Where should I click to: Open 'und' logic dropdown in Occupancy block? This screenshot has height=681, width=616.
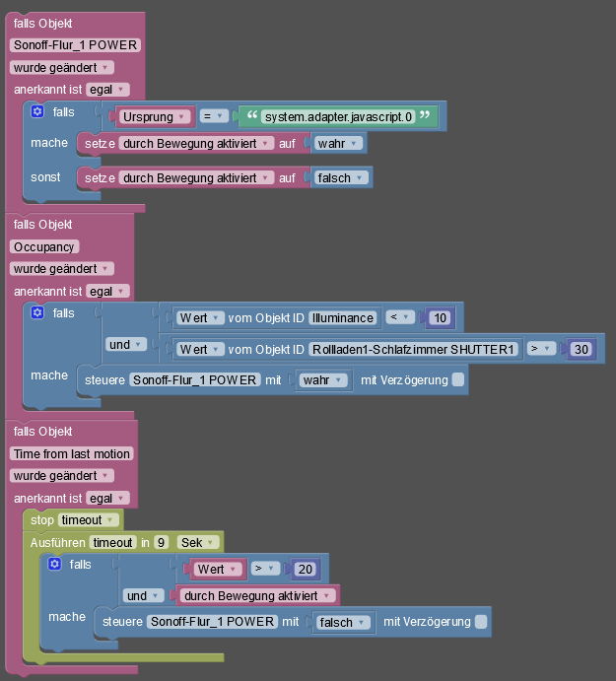tap(126, 344)
